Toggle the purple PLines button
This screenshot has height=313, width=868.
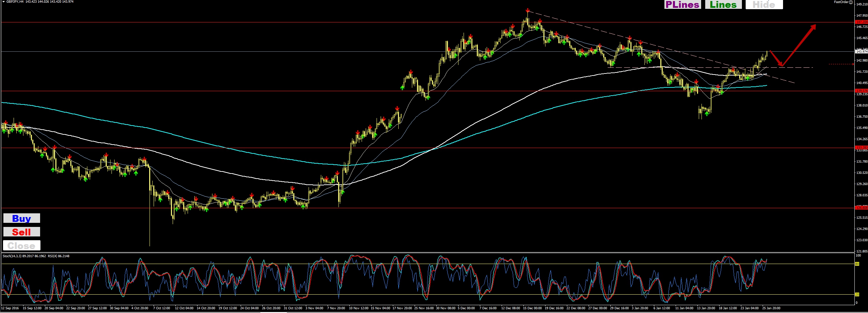point(682,4)
